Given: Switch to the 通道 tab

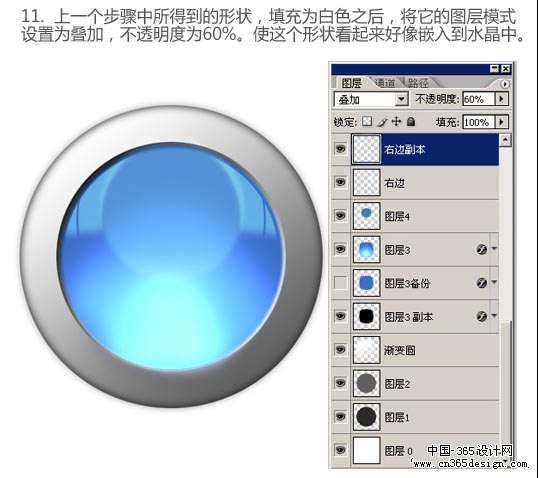Looking at the screenshot, I should coord(385,83).
